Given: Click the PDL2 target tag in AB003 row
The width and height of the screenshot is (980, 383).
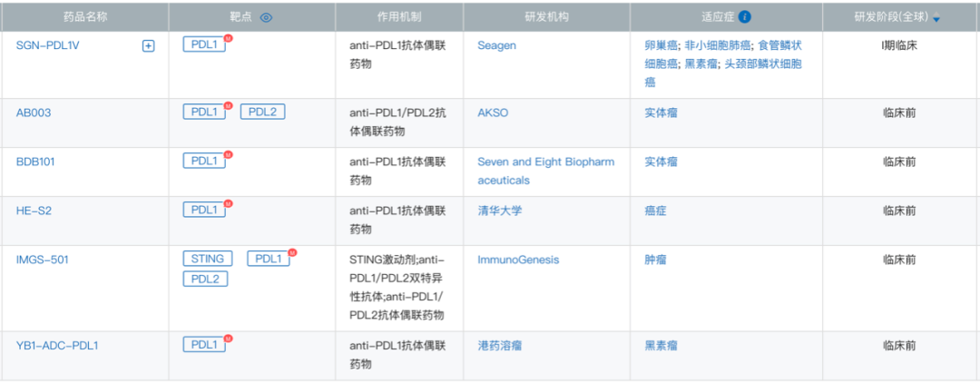Looking at the screenshot, I should pos(262,112).
